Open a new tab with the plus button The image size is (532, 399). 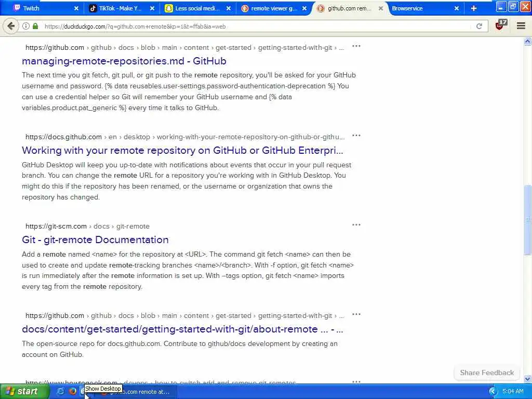coord(474,8)
